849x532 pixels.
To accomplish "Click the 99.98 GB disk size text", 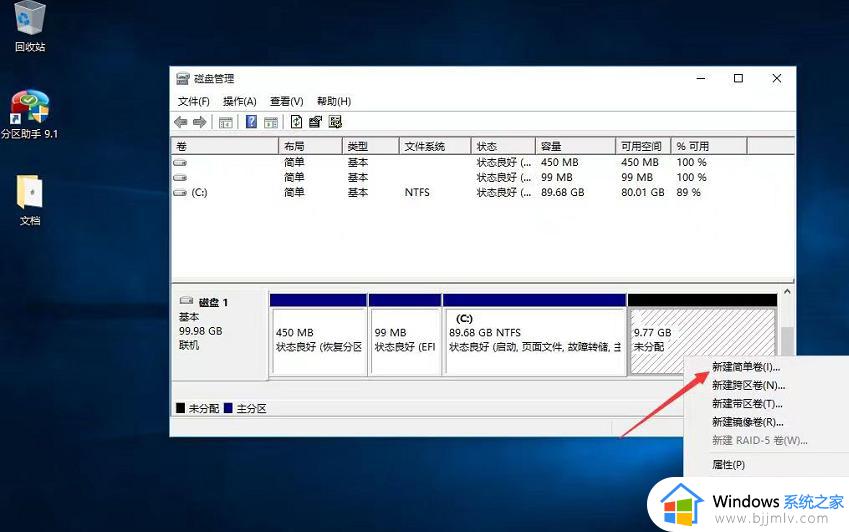I will click(200, 331).
